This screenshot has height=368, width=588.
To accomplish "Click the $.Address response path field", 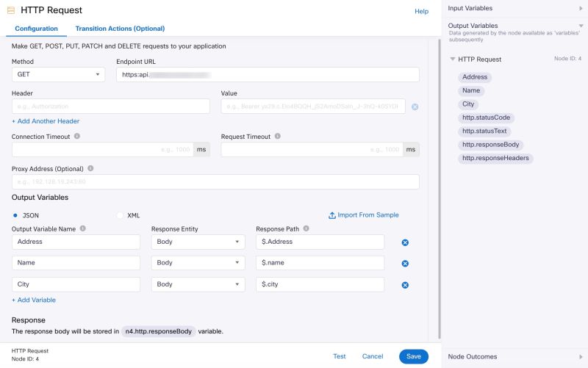I will click(320, 242).
